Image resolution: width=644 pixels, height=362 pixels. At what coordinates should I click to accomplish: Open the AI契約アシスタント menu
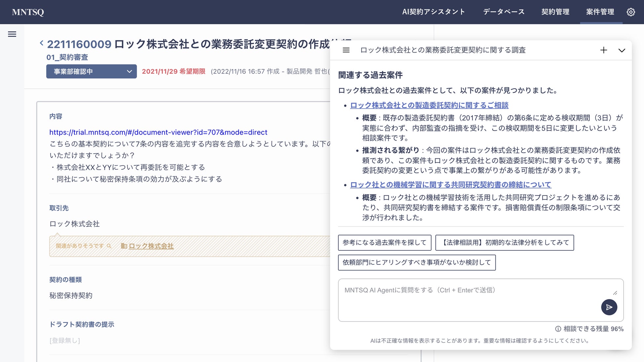pos(433,12)
